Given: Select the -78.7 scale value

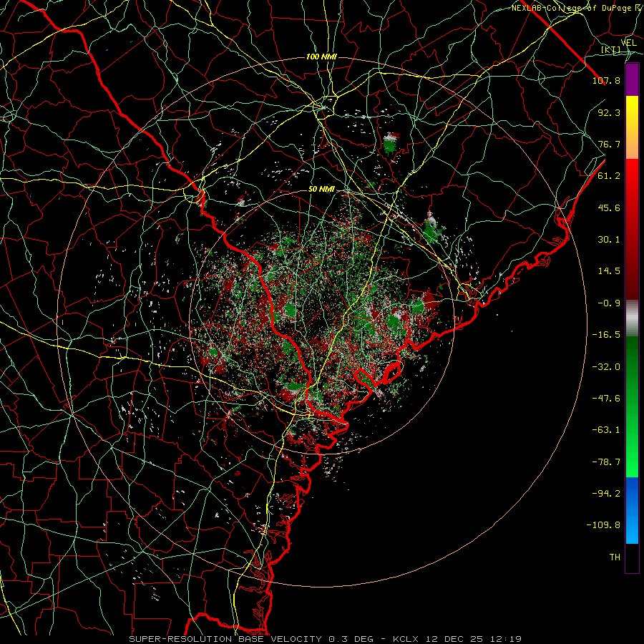Looking at the screenshot, I should 606,462.
